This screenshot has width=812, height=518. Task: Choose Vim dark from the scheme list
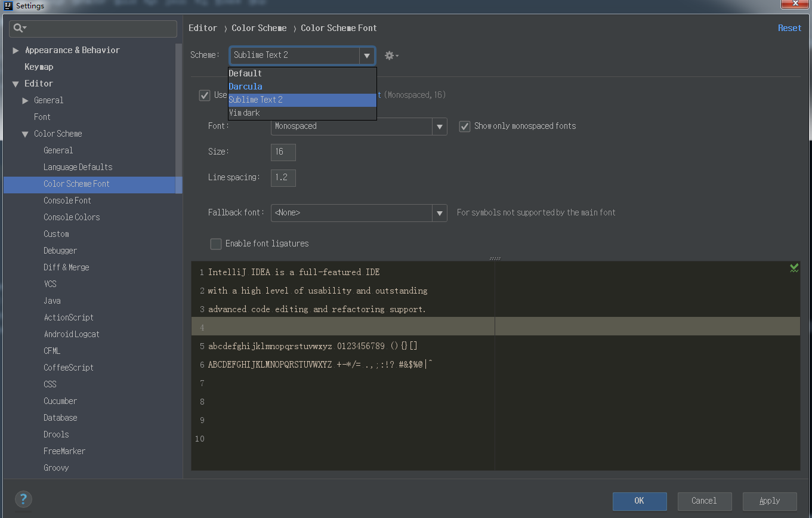point(302,113)
